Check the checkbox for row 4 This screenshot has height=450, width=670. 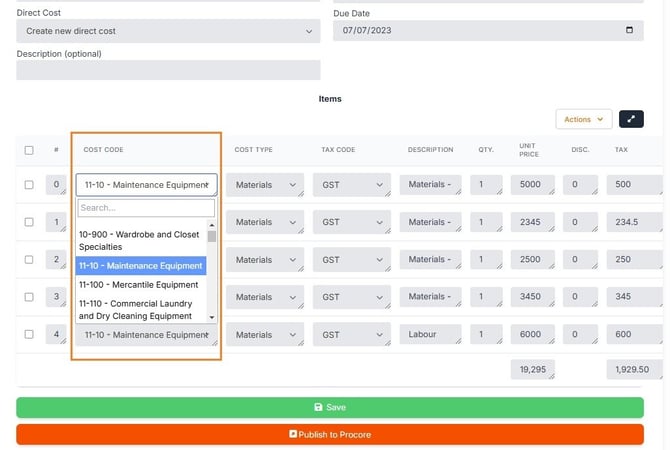click(x=29, y=334)
